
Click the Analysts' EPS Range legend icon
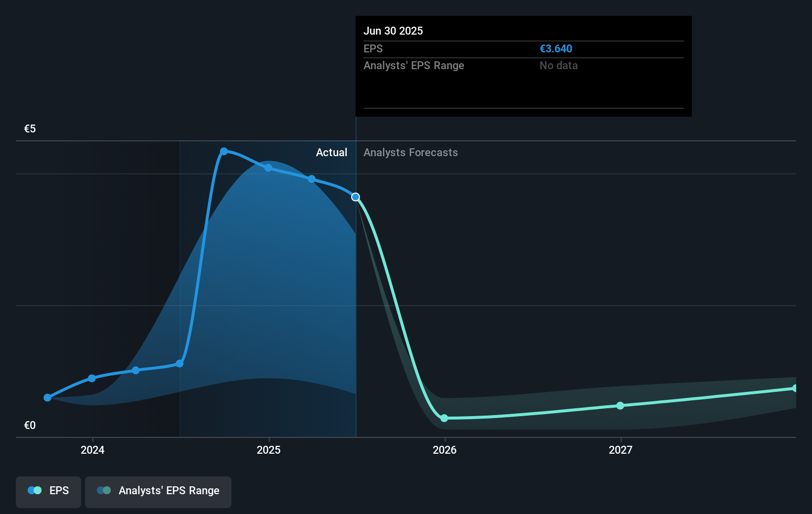pyautogui.click(x=104, y=490)
